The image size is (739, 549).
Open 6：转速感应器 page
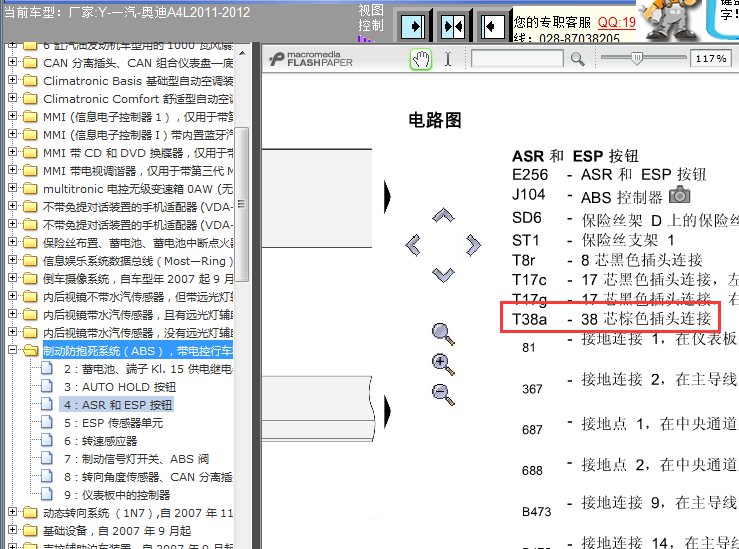click(100, 441)
